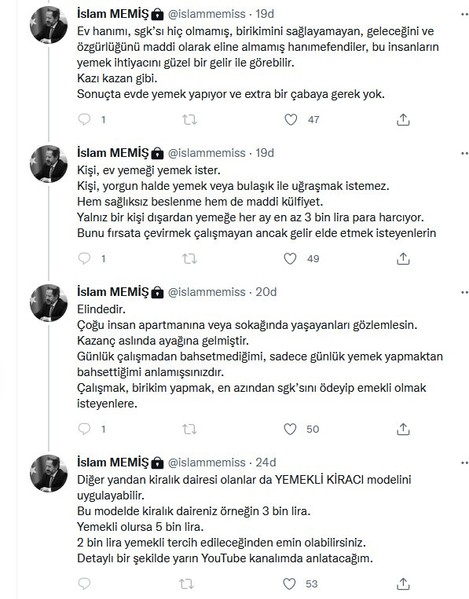Image resolution: width=469 pixels, height=599 pixels.
Task: Open more options on the 20d tweet
Action: [x=464, y=292]
